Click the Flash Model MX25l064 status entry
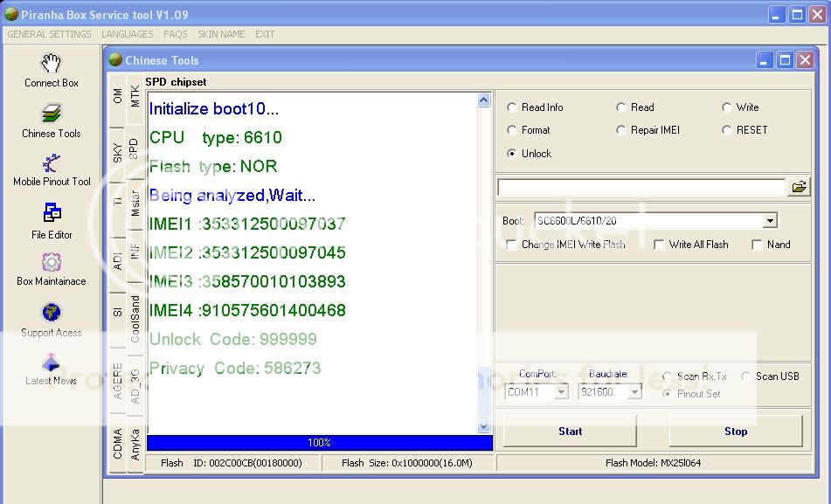 tap(653, 463)
